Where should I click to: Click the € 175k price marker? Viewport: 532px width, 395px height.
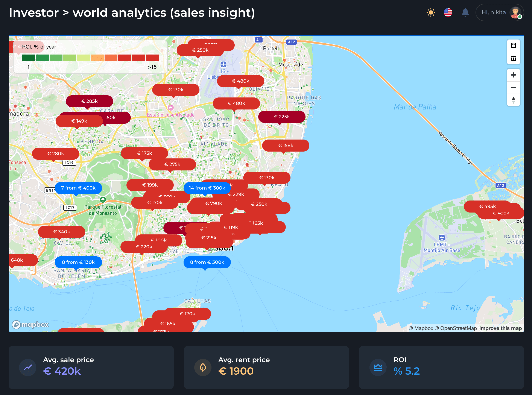tap(144, 153)
